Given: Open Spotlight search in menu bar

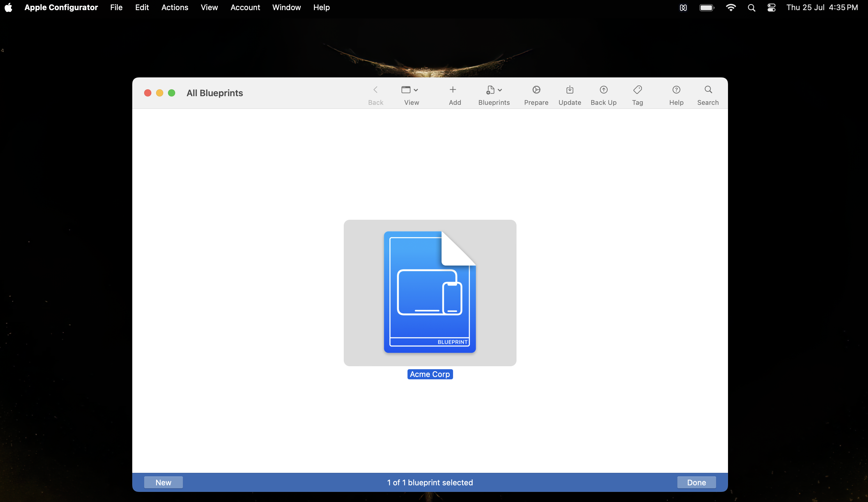Looking at the screenshot, I should [x=751, y=7].
